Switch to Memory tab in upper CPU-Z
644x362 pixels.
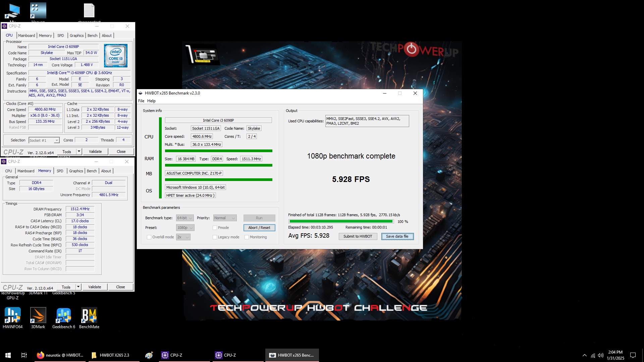(x=45, y=36)
